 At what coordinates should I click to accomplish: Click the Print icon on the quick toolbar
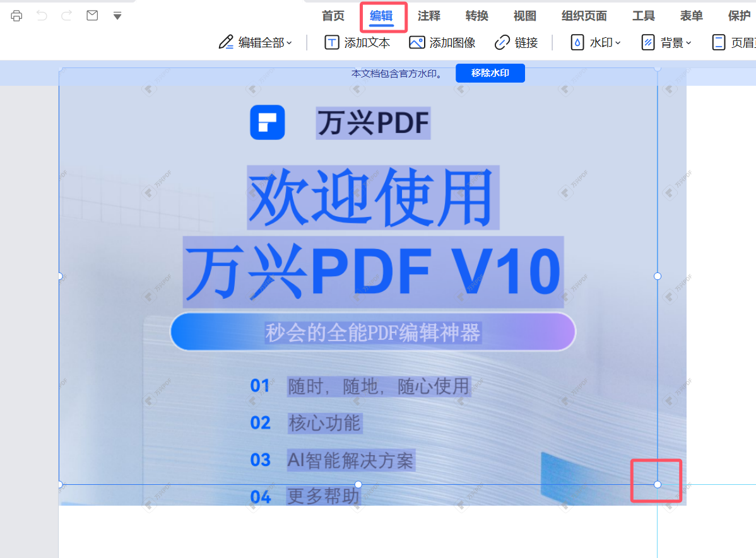16,16
